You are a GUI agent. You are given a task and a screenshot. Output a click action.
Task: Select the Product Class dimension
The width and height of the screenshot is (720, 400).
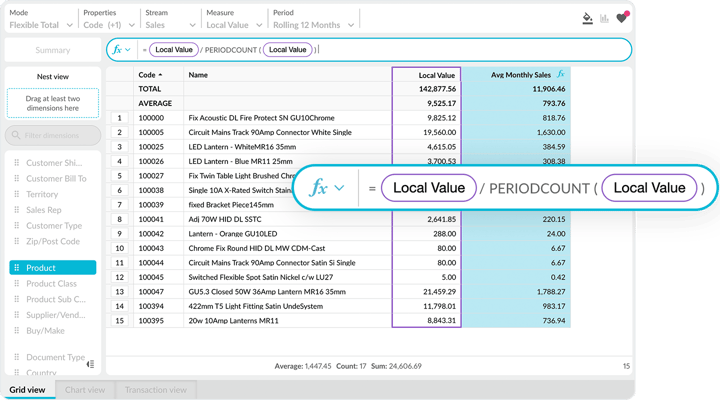(x=51, y=283)
